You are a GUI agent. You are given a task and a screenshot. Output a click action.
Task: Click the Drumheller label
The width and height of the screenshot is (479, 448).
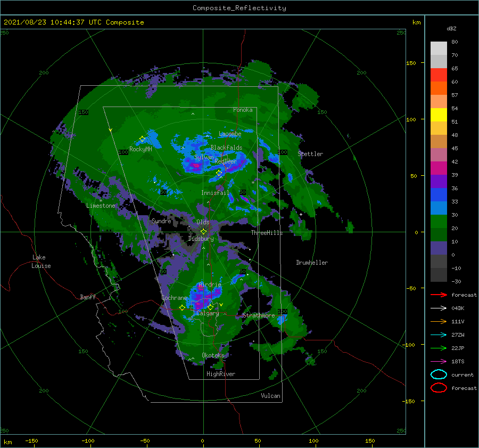(x=312, y=263)
